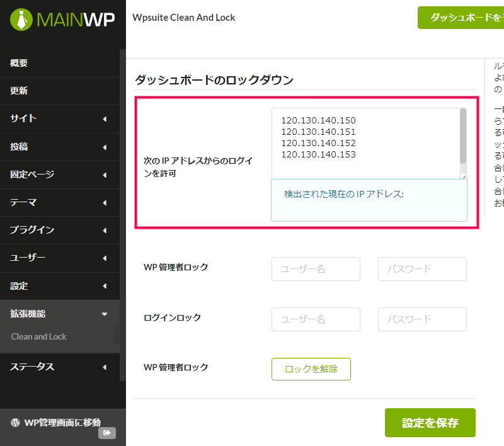The width and height of the screenshot is (504, 446).
Task: Click inside the allowed IP addresses textarea
Action: 366,143
